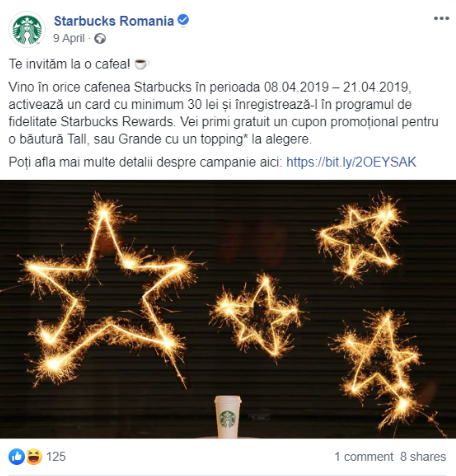The height and width of the screenshot is (476, 456).
Task: Click the 9 April timestamp
Action: pos(69,38)
